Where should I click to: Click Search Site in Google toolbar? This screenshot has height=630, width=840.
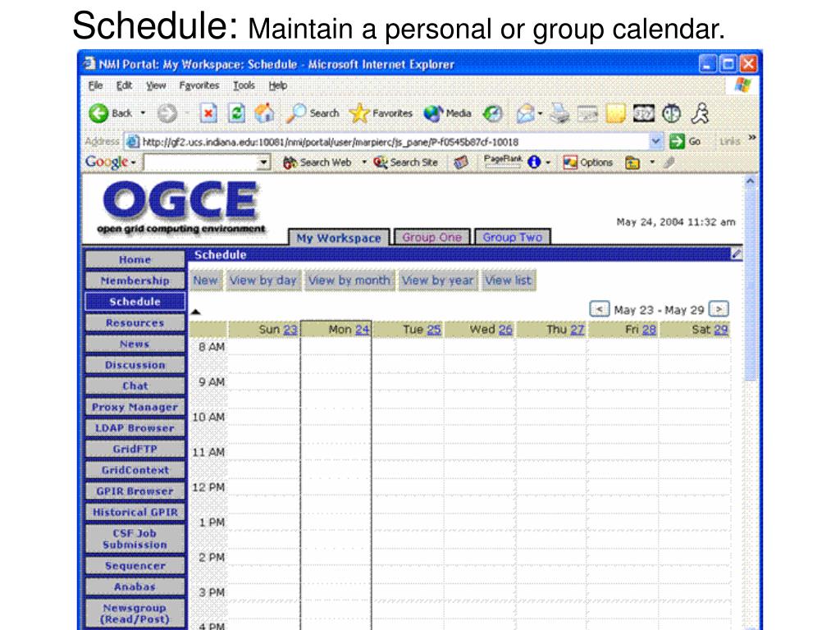(405, 162)
